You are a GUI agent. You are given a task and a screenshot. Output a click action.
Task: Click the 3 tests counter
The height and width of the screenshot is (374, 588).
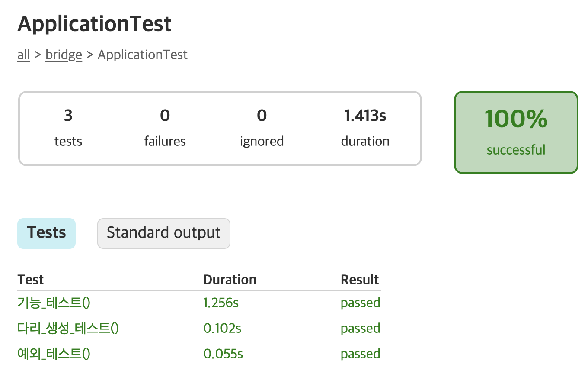(x=68, y=128)
